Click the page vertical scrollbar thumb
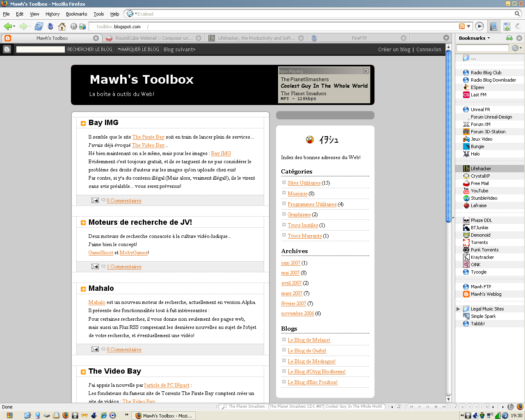This screenshot has height=420, width=525. 448,136
